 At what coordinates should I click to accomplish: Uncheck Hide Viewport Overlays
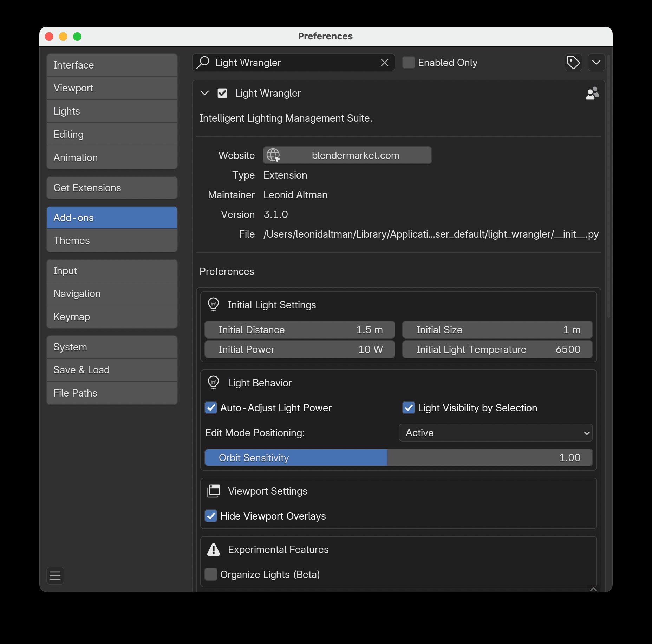pyautogui.click(x=211, y=516)
